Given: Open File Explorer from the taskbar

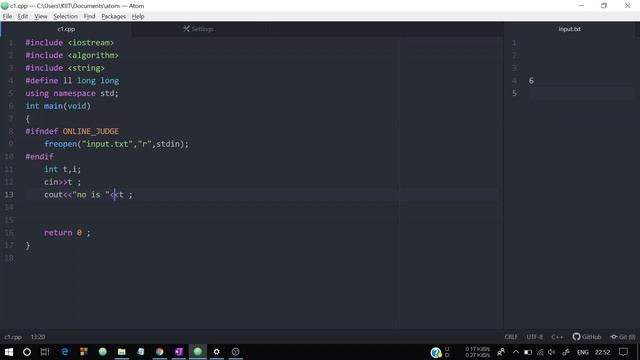Looking at the screenshot, I should tap(122, 352).
